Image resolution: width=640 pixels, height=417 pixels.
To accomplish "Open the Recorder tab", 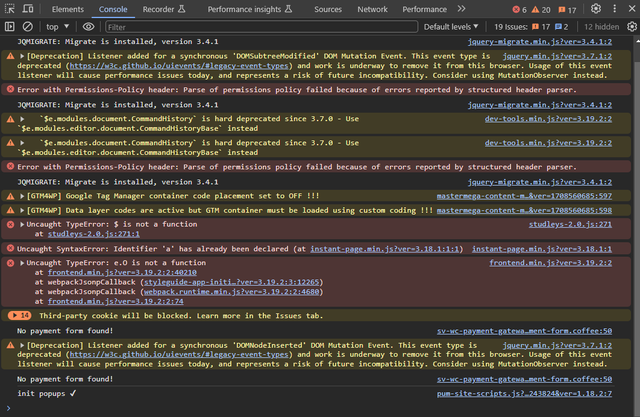I will [x=164, y=9].
